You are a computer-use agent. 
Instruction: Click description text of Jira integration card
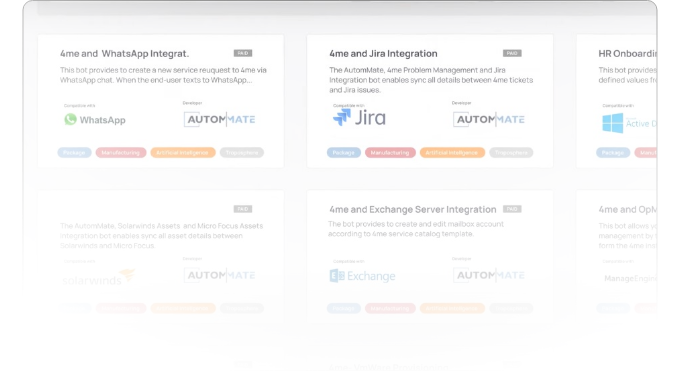pyautogui.click(x=431, y=80)
